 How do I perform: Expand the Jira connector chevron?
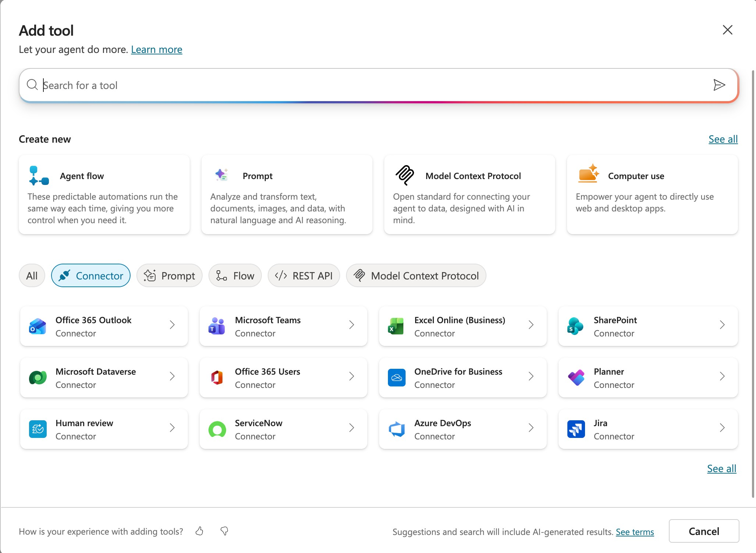click(x=722, y=428)
